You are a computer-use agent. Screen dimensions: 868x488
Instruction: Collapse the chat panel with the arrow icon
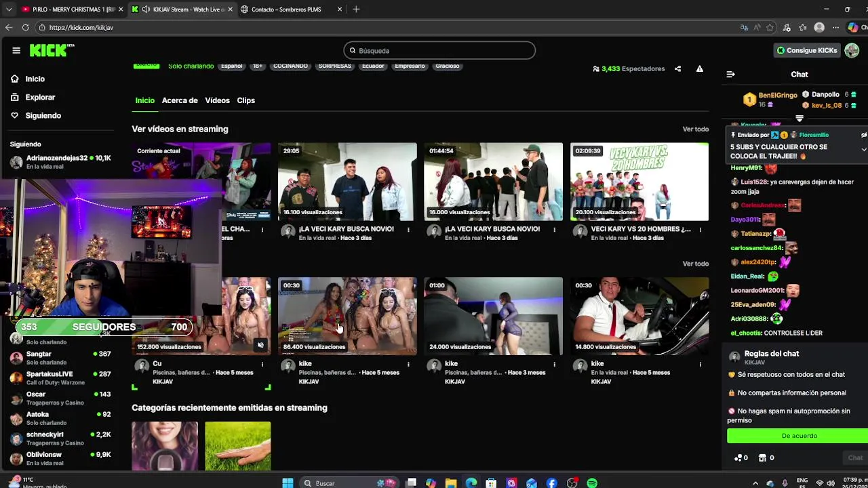click(730, 75)
